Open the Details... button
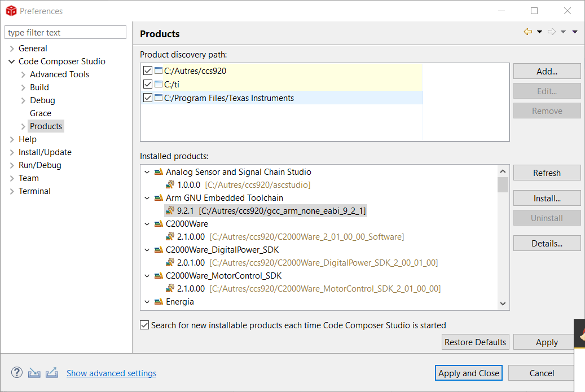Image resolution: width=585 pixels, height=392 pixels. (547, 243)
